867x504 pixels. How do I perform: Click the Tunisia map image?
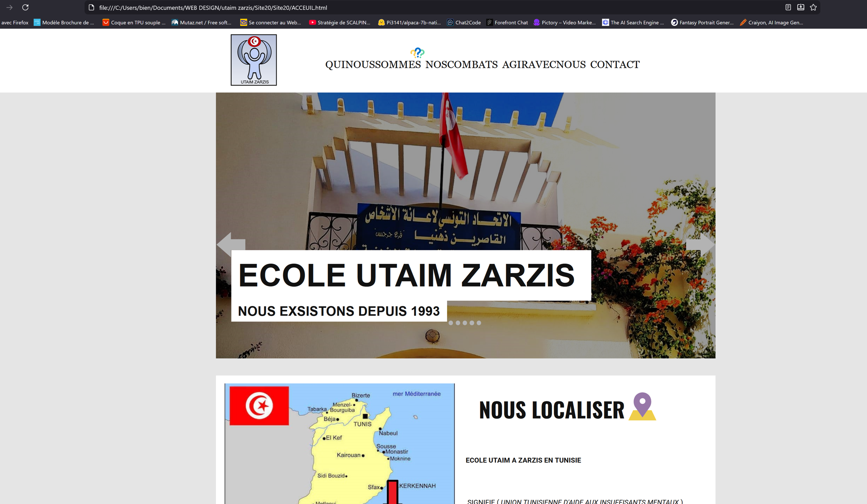pos(339,444)
